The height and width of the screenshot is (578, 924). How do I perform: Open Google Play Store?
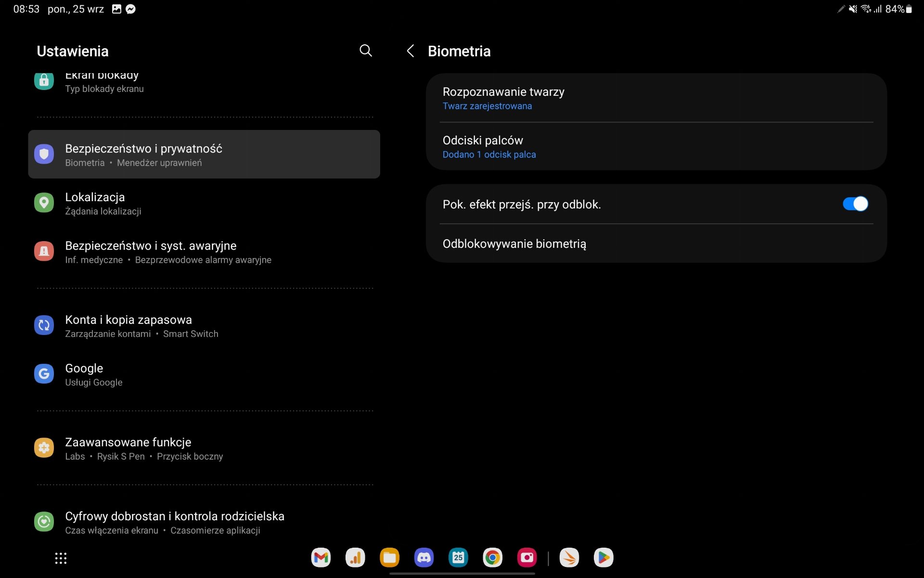[x=603, y=558]
